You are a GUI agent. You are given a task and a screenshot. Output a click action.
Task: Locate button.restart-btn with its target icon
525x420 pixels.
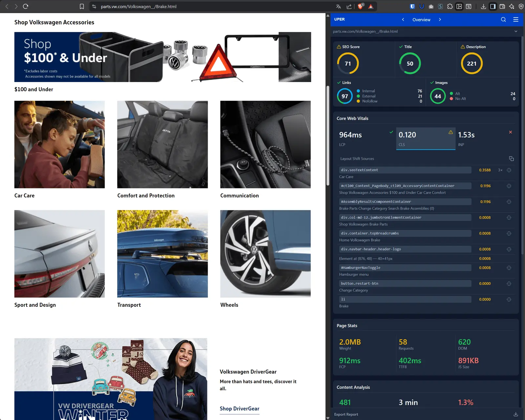pyautogui.click(x=509, y=283)
